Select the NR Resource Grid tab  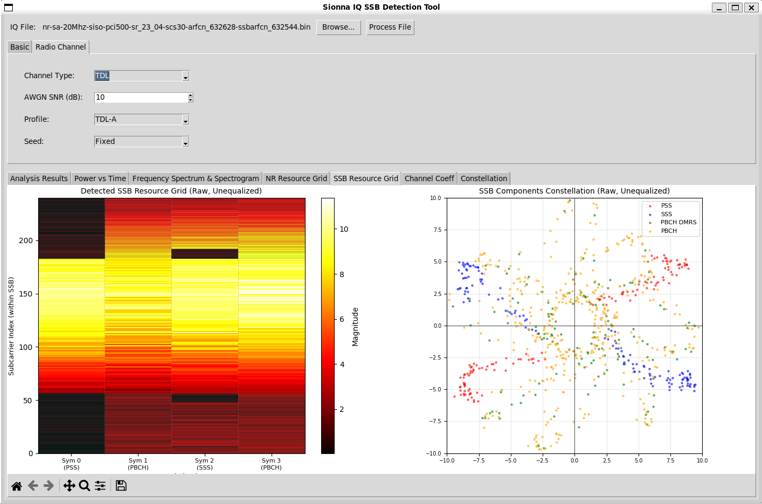coord(296,179)
